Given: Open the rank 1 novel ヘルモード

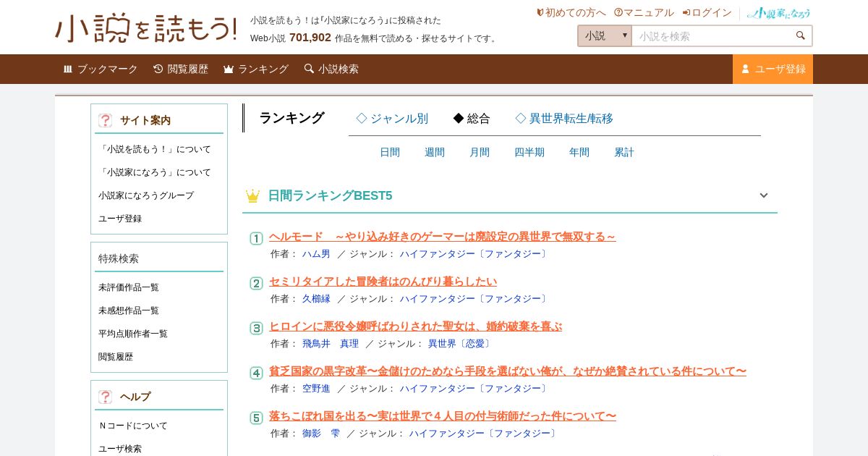Looking at the screenshot, I should pos(443,237).
